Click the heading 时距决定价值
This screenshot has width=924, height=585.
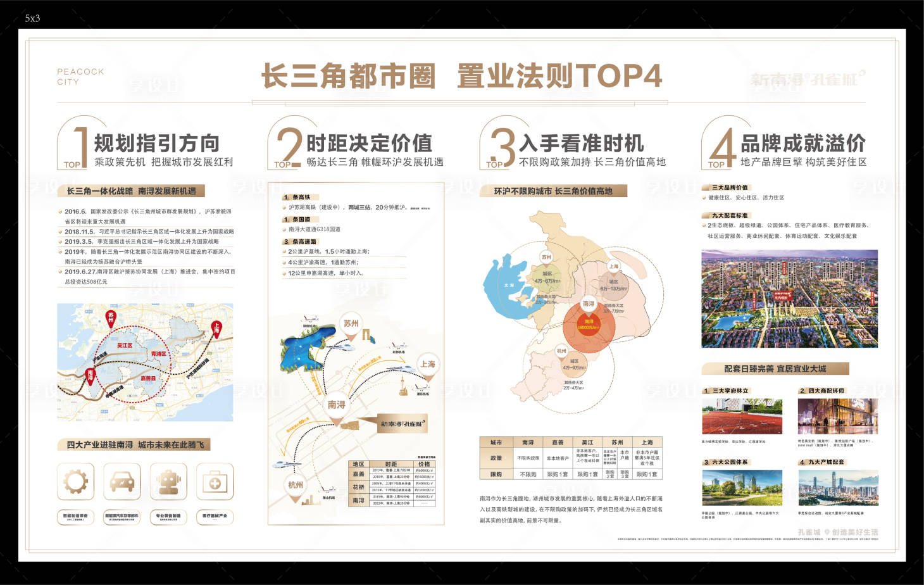point(369,143)
